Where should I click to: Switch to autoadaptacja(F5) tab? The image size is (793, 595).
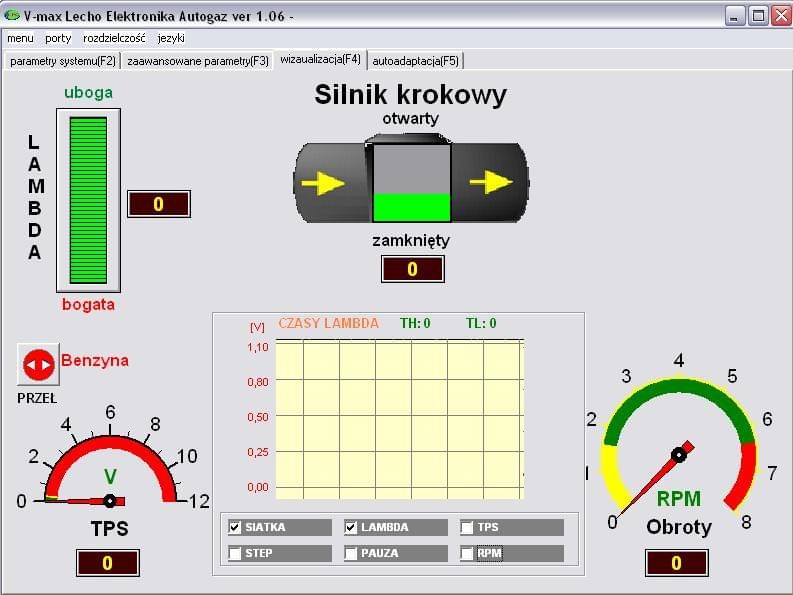415,61
